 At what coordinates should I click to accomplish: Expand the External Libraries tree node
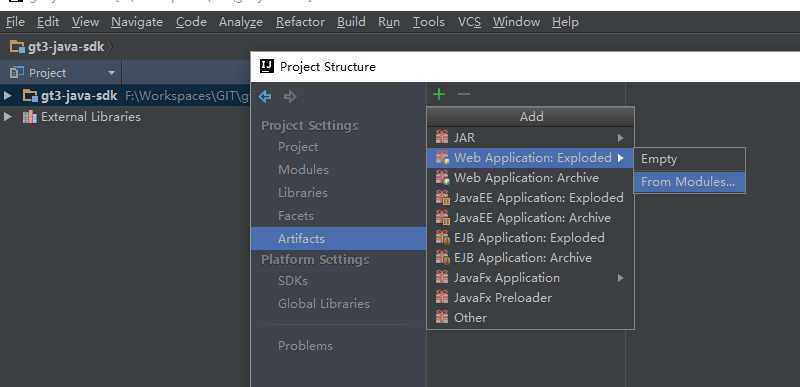[x=8, y=117]
